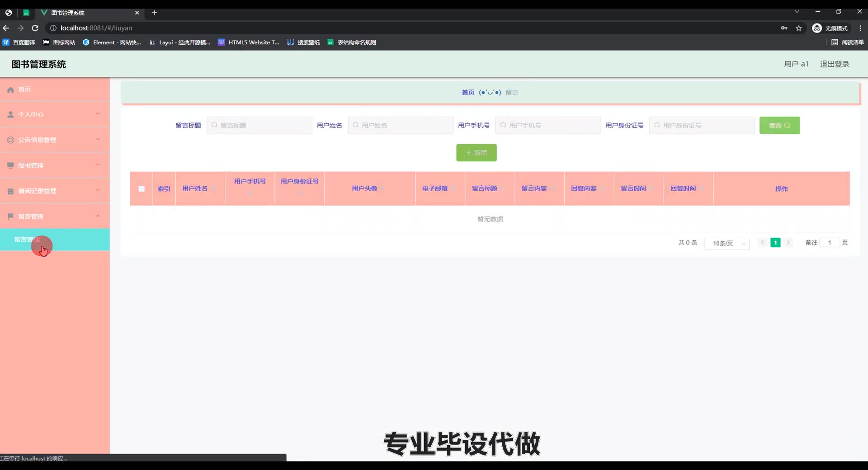Open the Chrome three-dot menu
This screenshot has width=868, height=470.
pos(860,28)
